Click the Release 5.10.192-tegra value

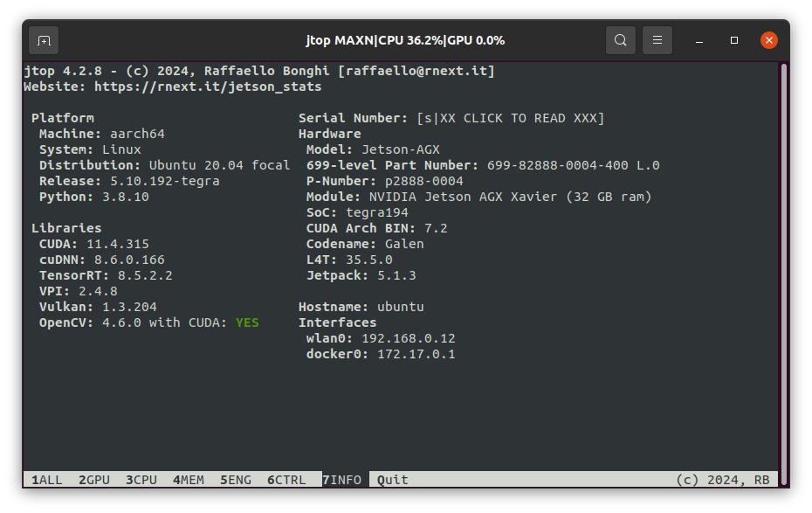[x=165, y=181]
